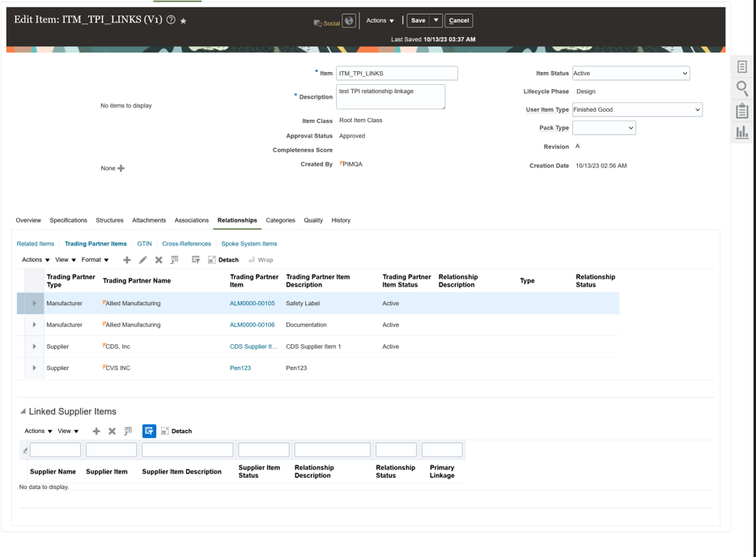Open the header Actions menu
Screen dimensions: 756x557
[x=380, y=21]
